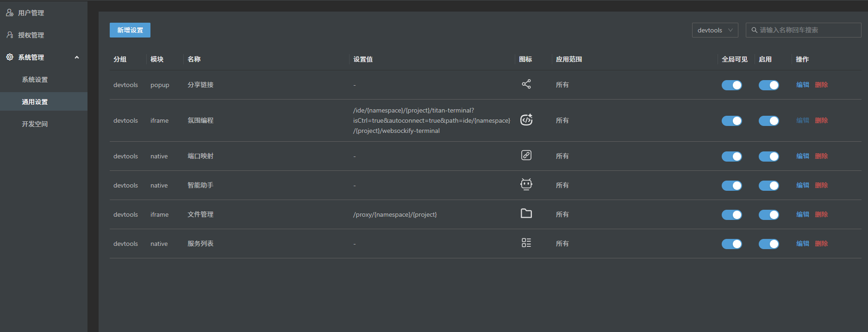Click the 新增设置 button
Image resolution: width=868 pixels, height=332 pixels.
130,30
